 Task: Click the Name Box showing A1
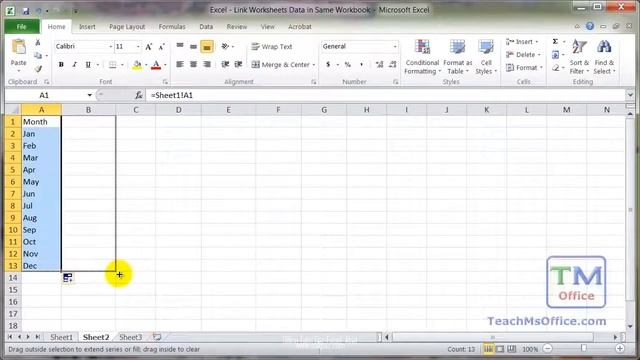coord(44,96)
